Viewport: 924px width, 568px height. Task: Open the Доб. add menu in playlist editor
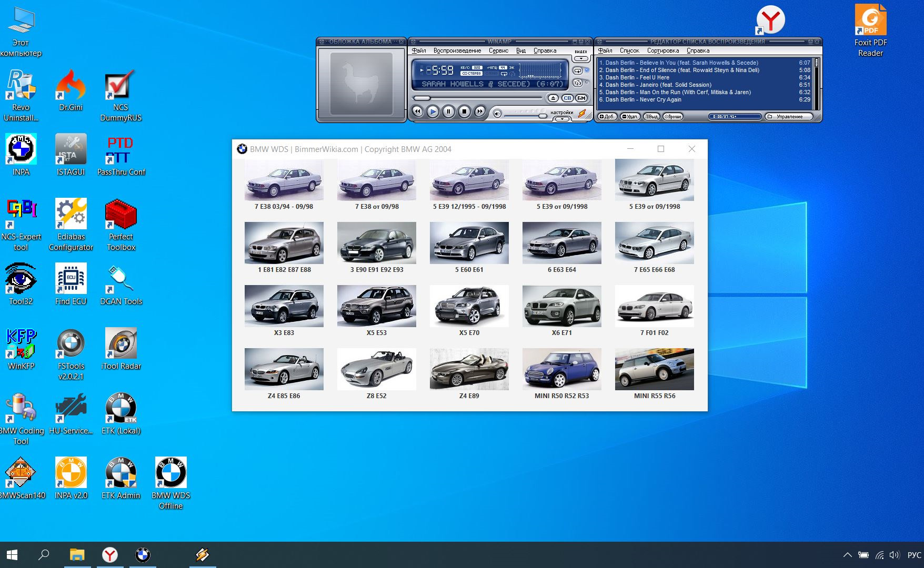(x=608, y=117)
